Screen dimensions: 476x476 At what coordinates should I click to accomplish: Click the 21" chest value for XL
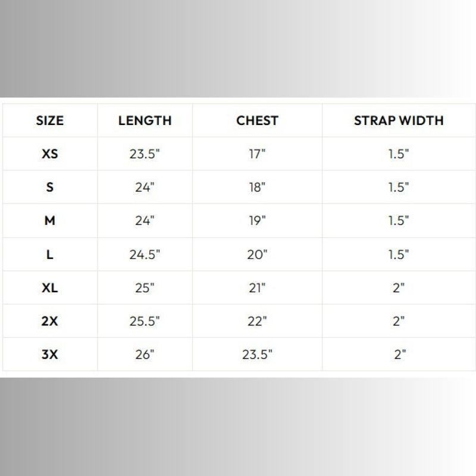click(x=257, y=288)
